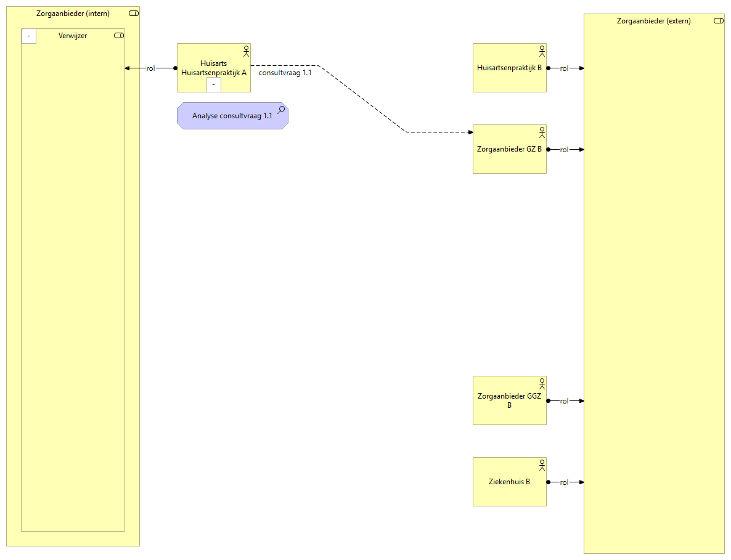The height and width of the screenshot is (560, 731).
Task: Select the 'rol' label next to Verwijzer
Action: (150, 68)
